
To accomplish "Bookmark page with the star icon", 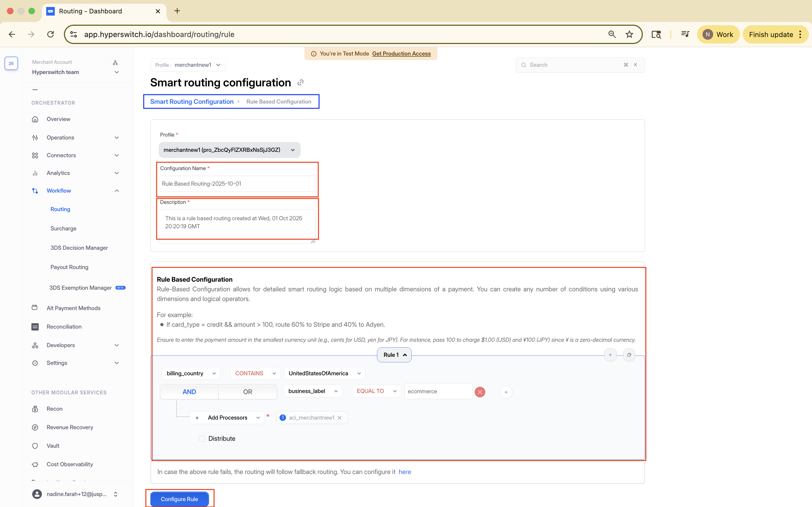I will point(629,34).
